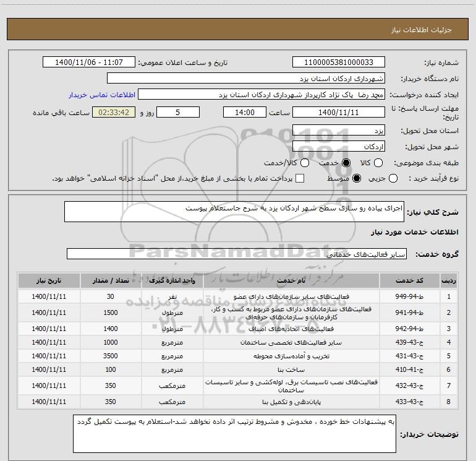Select the کالا radio button
476x461 pixels.
[x=378, y=163]
